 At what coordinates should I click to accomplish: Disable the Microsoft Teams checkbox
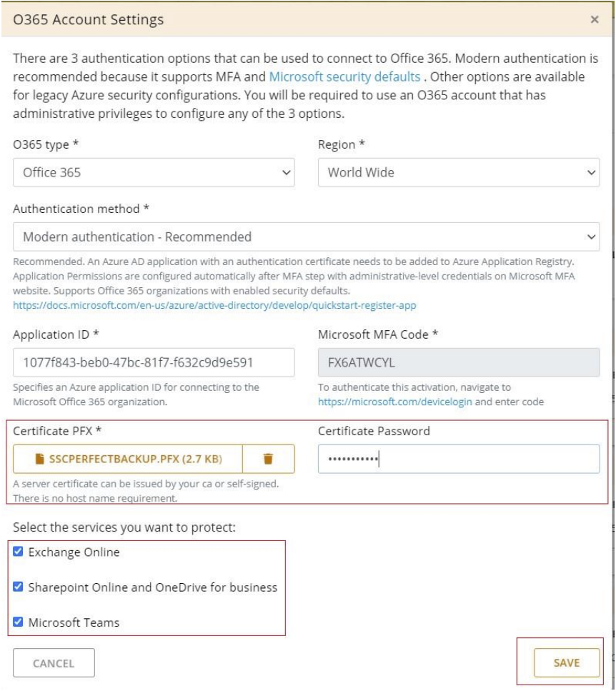18,622
